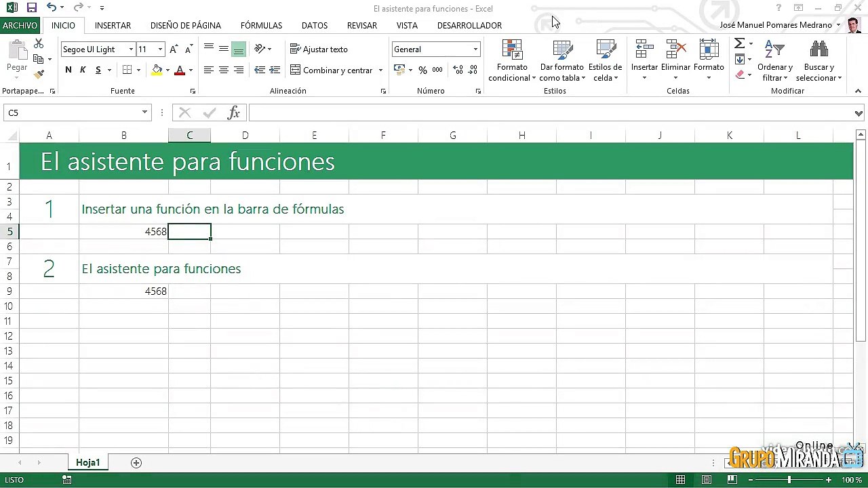
Task: Align text to the middle of cell
Action: tap(224, 49)
